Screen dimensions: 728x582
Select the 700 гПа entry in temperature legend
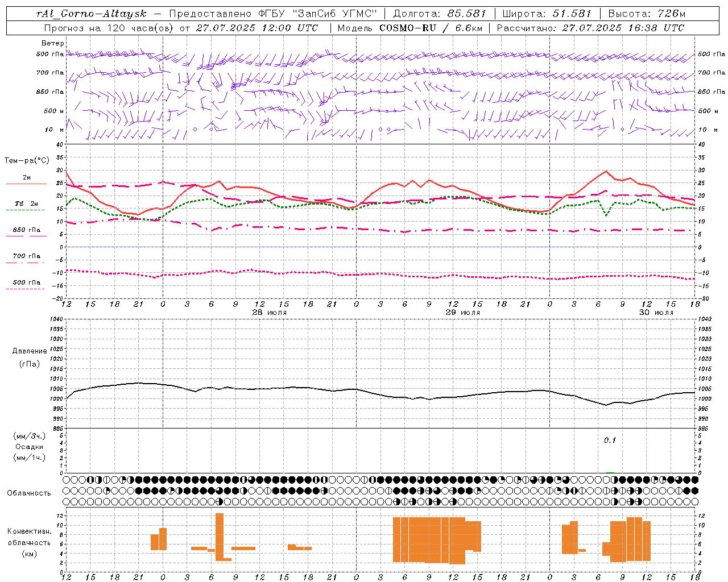27,256
